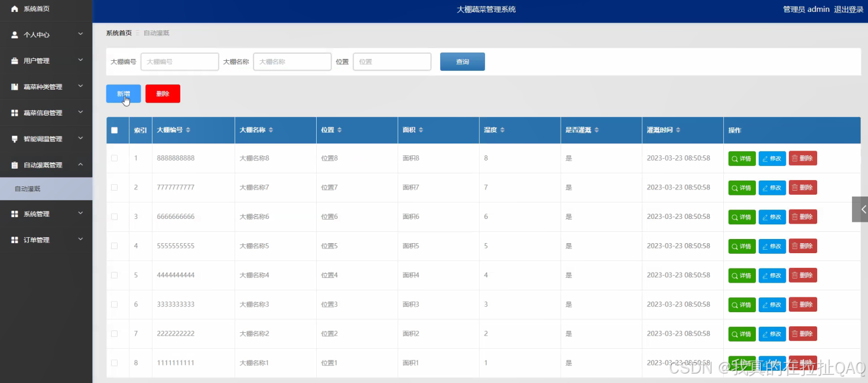
Task: Go to 系统首页 breadcrumb link
Action: pyautogui.click(x=119, y=33)
